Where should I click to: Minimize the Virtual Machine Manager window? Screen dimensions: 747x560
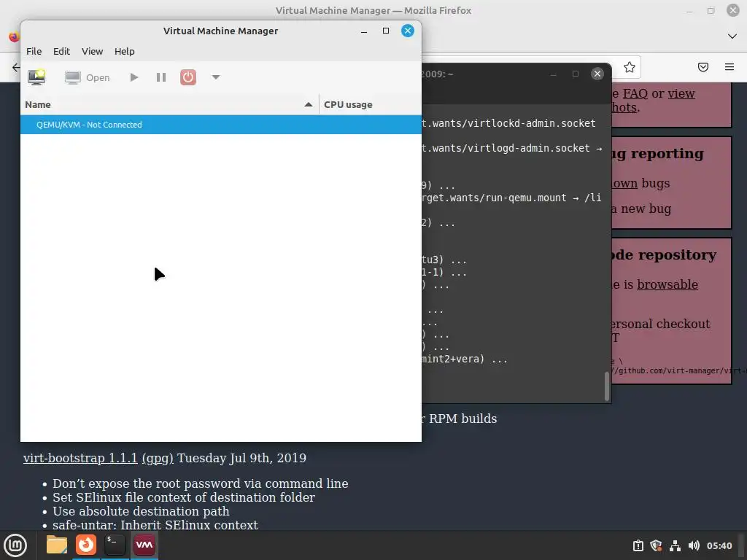(364, 31)
